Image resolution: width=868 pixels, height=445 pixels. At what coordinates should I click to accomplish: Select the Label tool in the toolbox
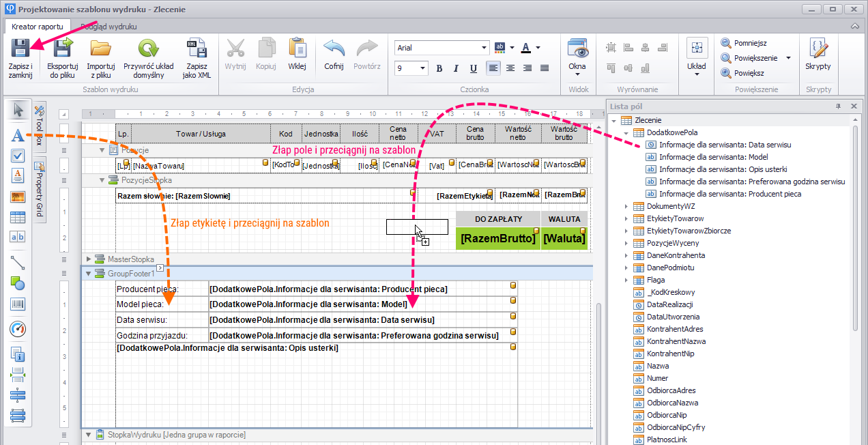(x=18, y=135)
